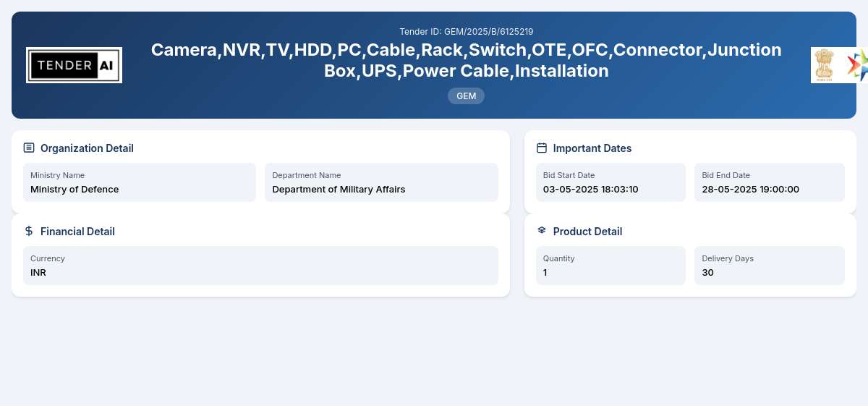Click the GEM badge under the title
The image size is (868, 406).
click(x=466, y=96)
